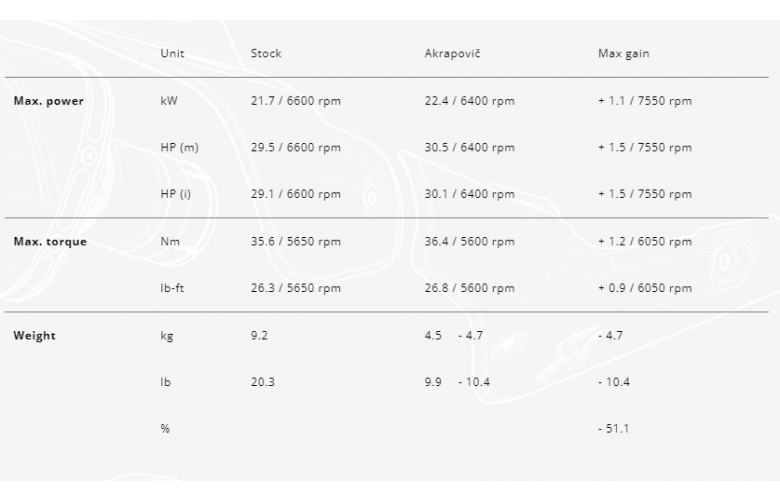Select the 20.3 stock weight in lb

(262, 382)
